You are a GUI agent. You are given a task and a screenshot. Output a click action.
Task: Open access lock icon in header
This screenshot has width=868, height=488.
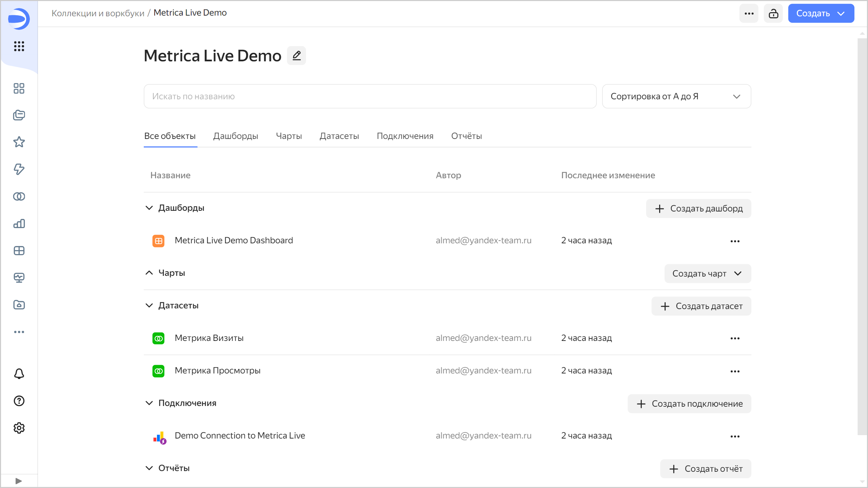click(x=773, y=14)
